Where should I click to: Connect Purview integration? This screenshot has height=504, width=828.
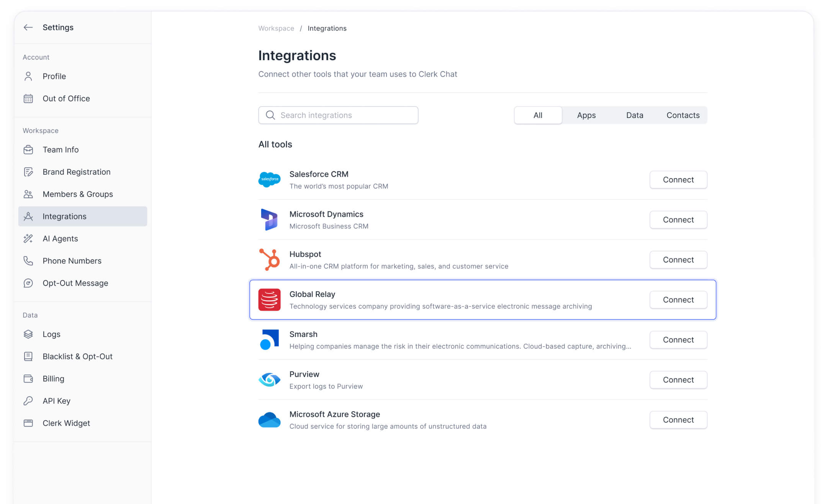coord(678,380)
